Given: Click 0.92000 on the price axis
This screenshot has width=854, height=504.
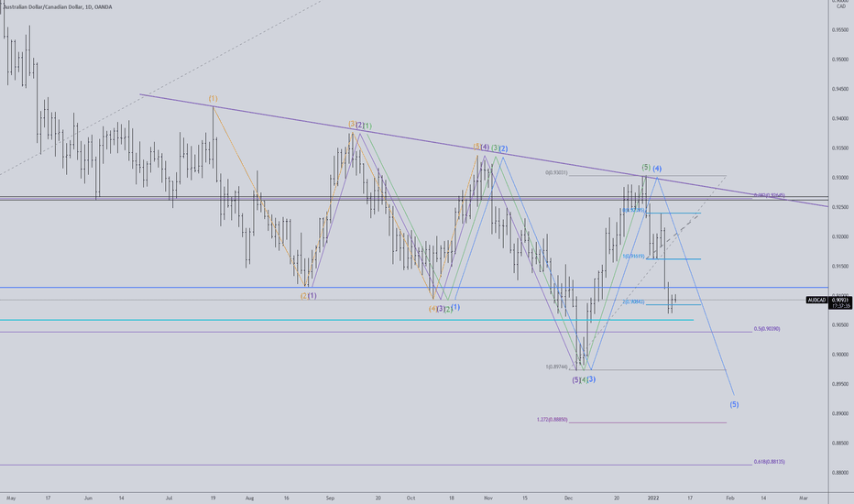Looking at the screenshot, I should click(840, 237).
